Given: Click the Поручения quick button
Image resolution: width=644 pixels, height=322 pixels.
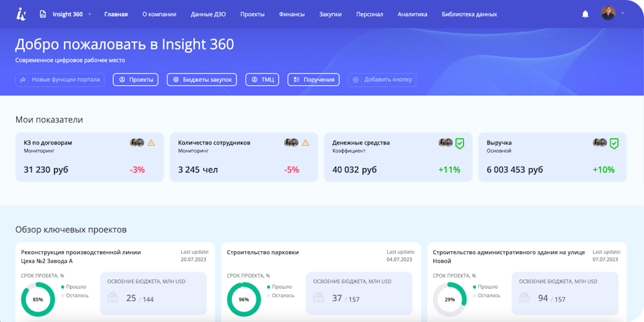Looking at the screenshot, I should pyautogui.click(x=314, y=80).
